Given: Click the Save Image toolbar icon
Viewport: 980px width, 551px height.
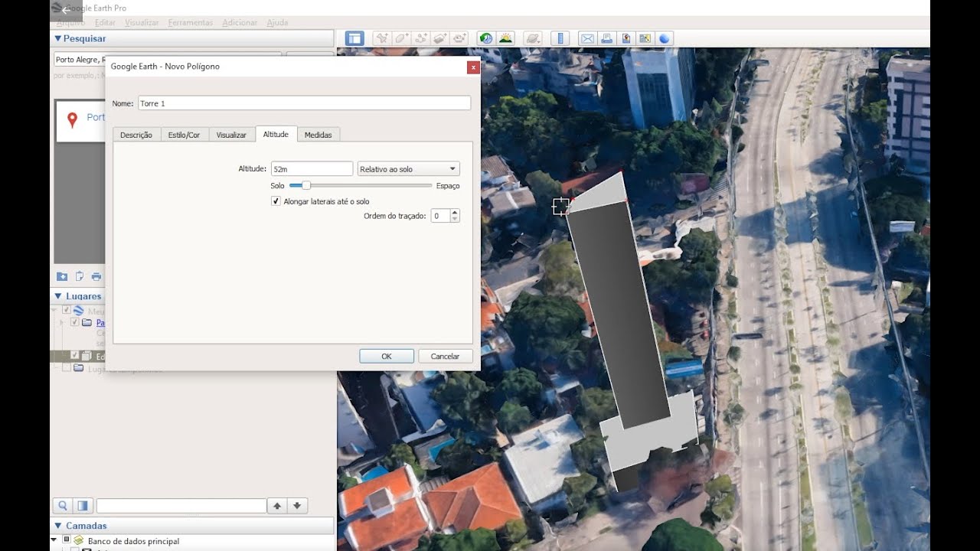Looking at the screenshot, I should [626, 38].
